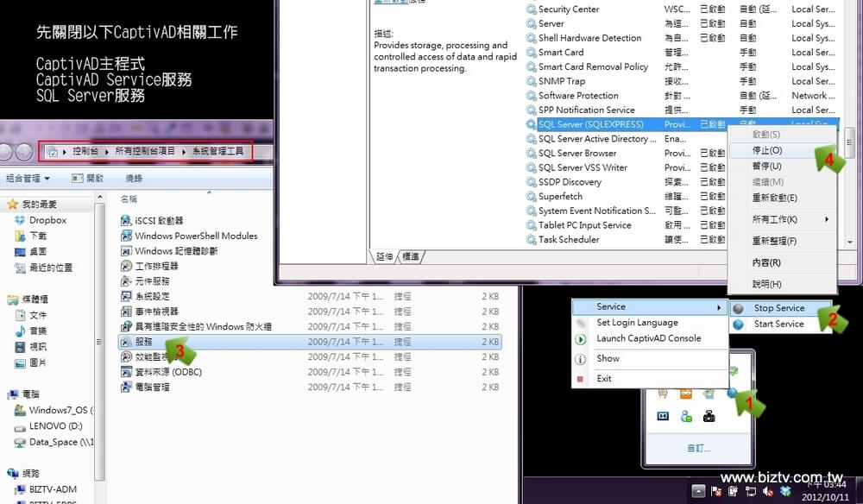Click the Launch CaptivAD Console play icon
The width and height of the screenshot is (863, 504).
point(581,339)
